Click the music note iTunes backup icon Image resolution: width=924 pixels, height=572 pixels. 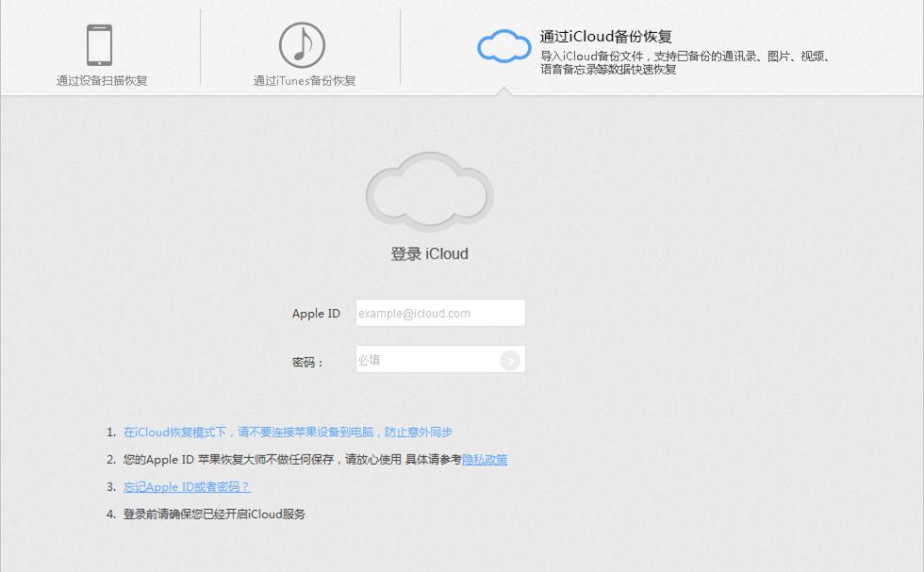[302, 44]
